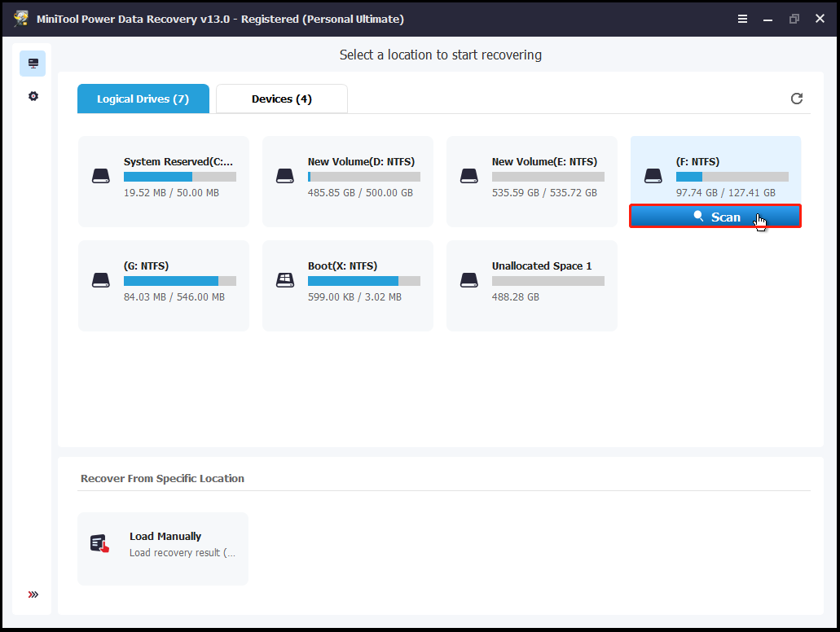Refresh the drive list
The width and height of the screenshot is (840, 632).
(797, 99)
